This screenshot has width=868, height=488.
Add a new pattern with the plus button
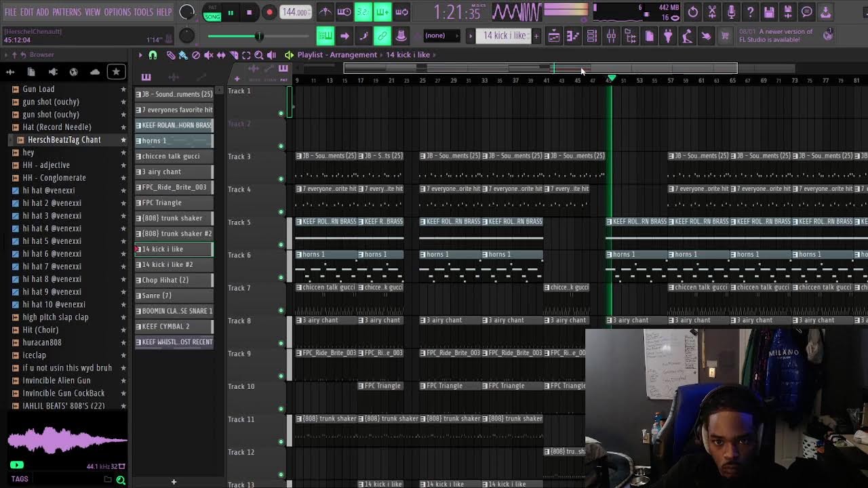(536, 36)
